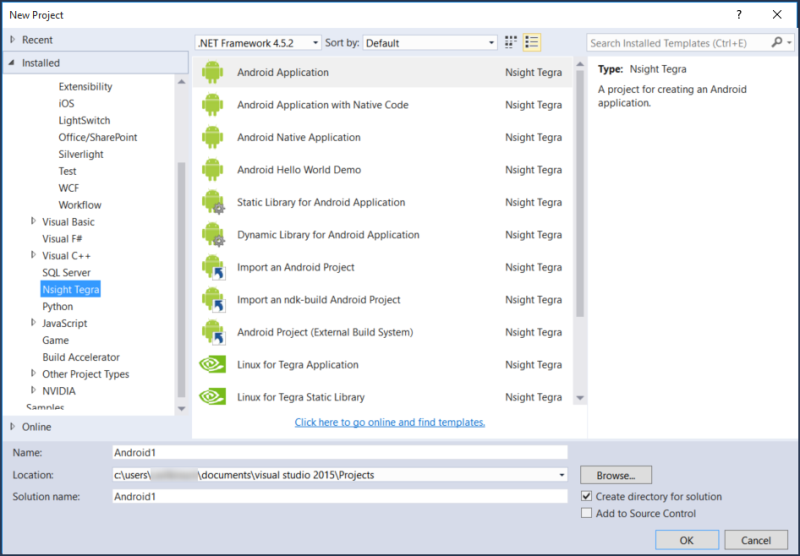Image resolution: width=800 pixels, height=556 pixels.
Task: Click category tree scroll down arrow
Action: [181, 409]
